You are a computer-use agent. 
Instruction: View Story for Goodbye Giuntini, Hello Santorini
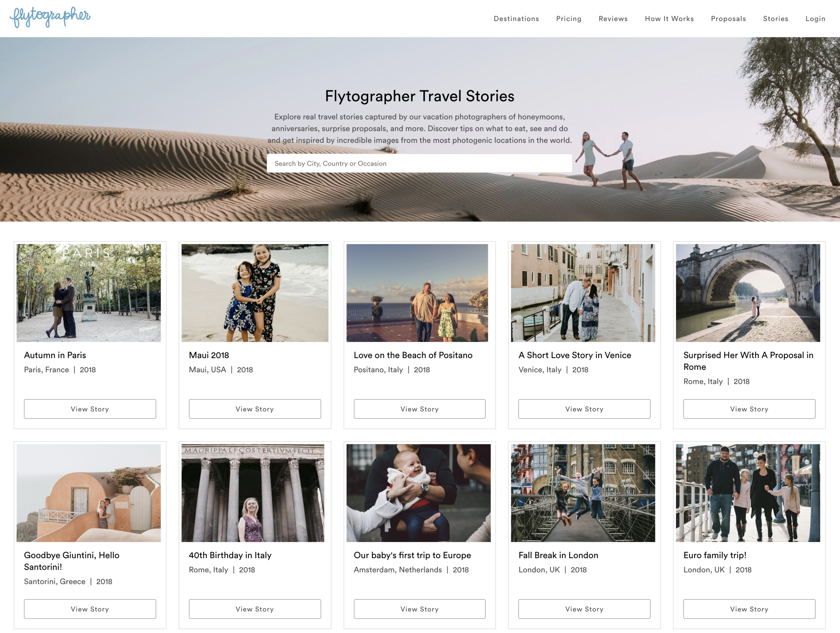point(90,609)
